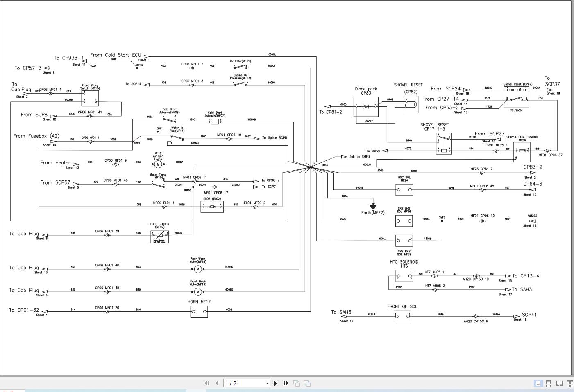Click the 'To CP81-2' label
574x392 pixels.
331,112
